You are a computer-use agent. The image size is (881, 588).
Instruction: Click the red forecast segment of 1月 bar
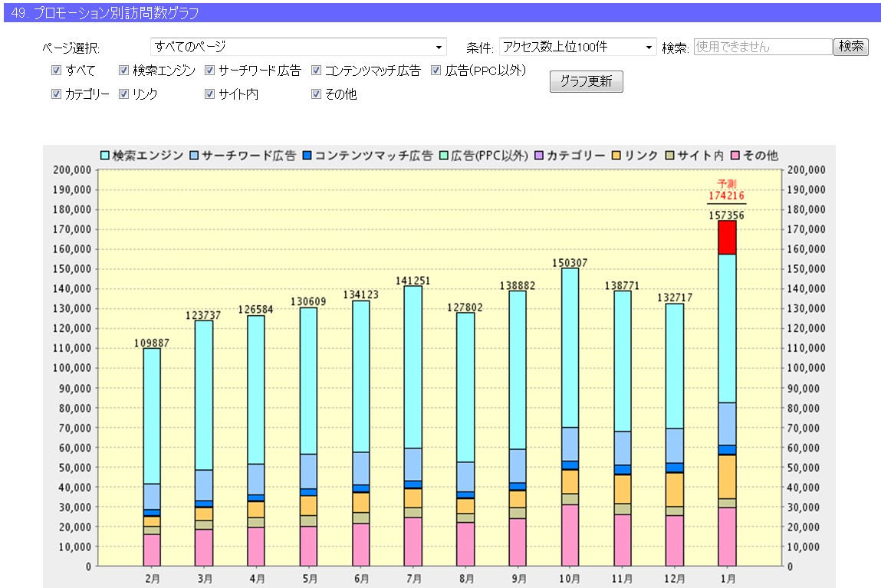727,237
